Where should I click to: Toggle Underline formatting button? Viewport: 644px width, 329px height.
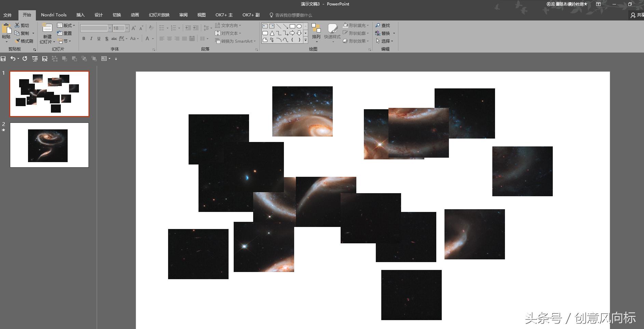[99, 39]
